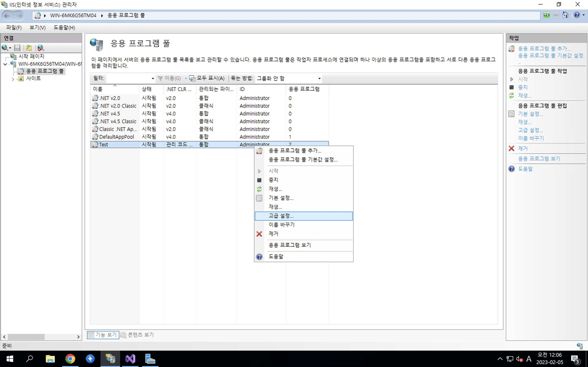Open the 보기(V) menu

coord(37,28)
